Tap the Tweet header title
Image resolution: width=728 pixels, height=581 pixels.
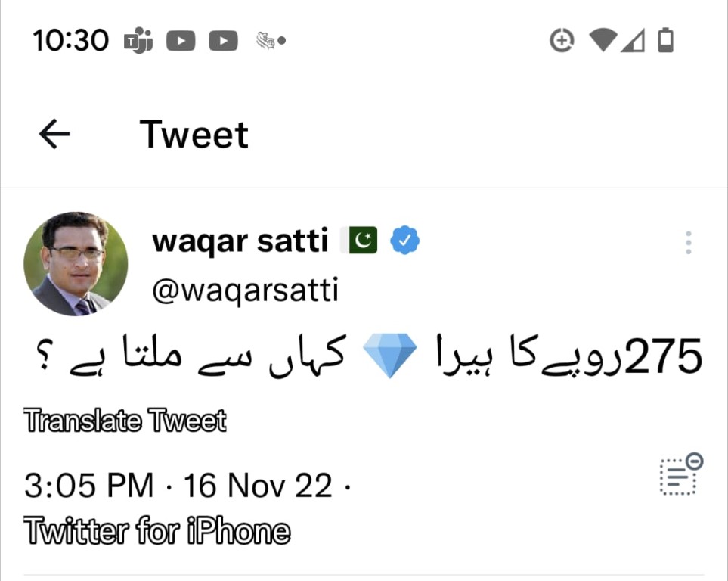coord(194,135)
